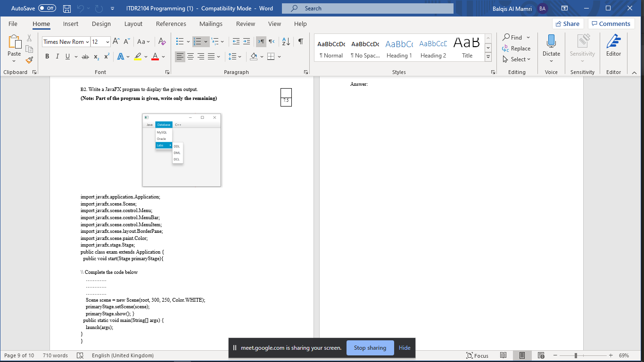Apply superscript formatting

[107, 57]
